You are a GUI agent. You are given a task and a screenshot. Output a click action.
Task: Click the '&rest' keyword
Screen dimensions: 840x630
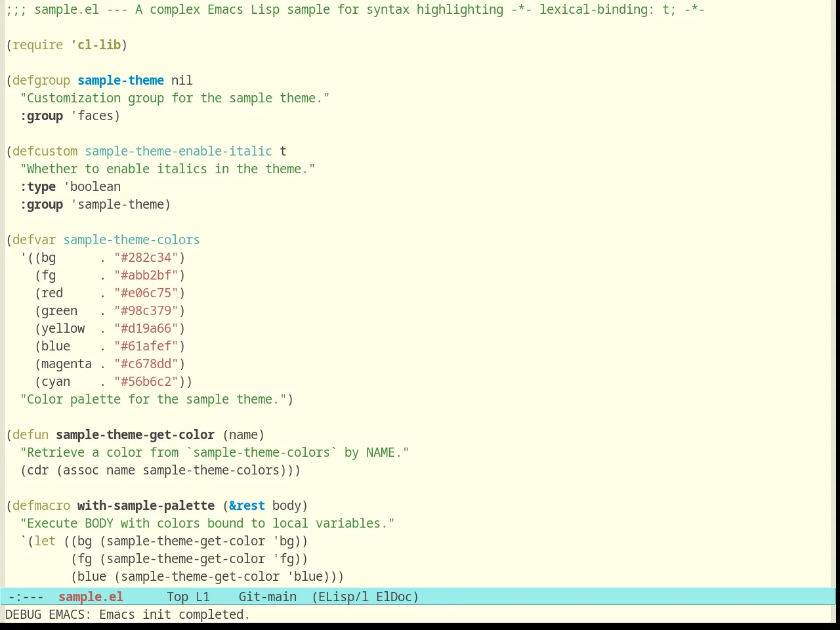(247, 505)
